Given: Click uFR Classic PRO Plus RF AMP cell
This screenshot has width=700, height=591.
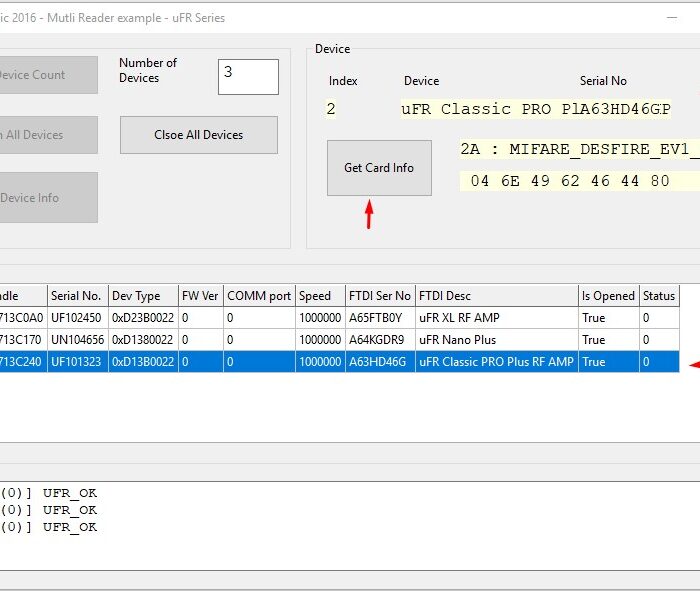Looking at the screenshot, I should click(x=497, y=362).
